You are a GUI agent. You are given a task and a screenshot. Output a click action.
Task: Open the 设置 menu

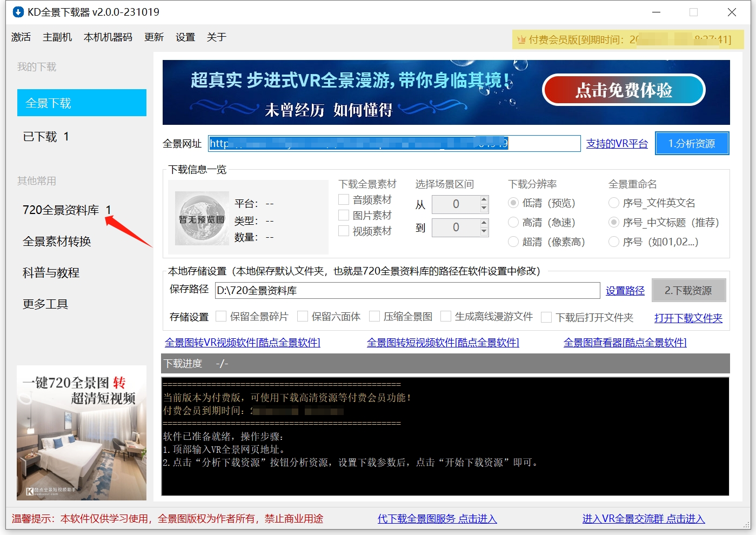[x=185, y=37]
